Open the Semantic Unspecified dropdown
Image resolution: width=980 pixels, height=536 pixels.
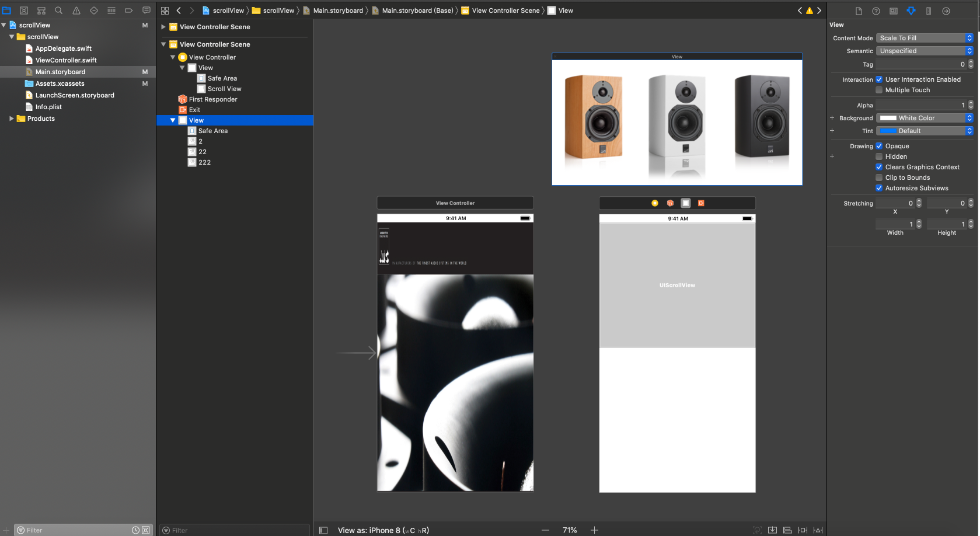point(925,51)
